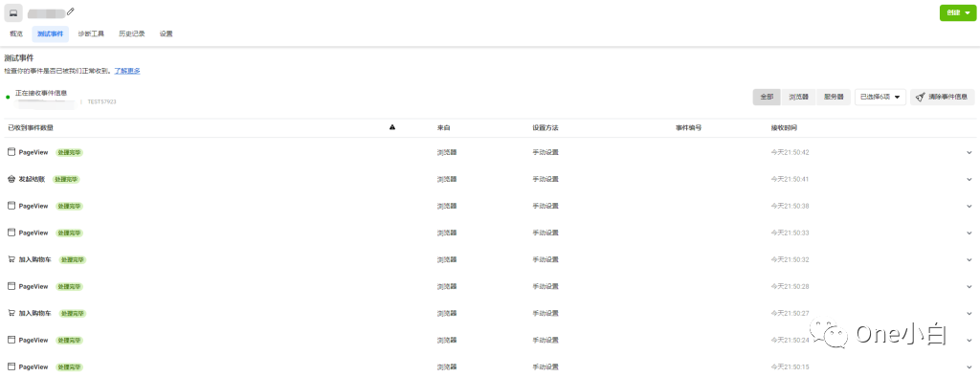Image resolution: width=980 pixels, height=377 pixels.
Task: Click 手动设置 in the 21:50:32 加入购物车 row
Action: [x=545, y=260]
